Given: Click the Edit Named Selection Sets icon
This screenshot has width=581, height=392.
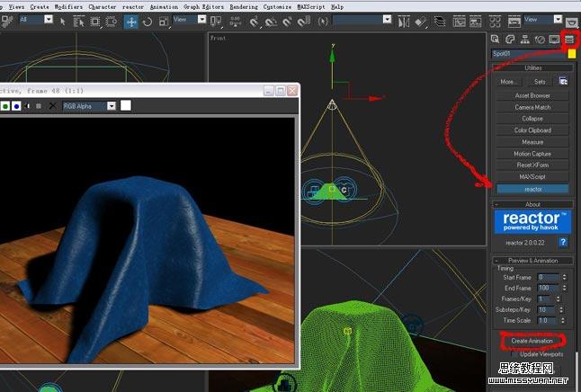Looking at the screenshot, I should pyautogui.click(x=323, y=22).
